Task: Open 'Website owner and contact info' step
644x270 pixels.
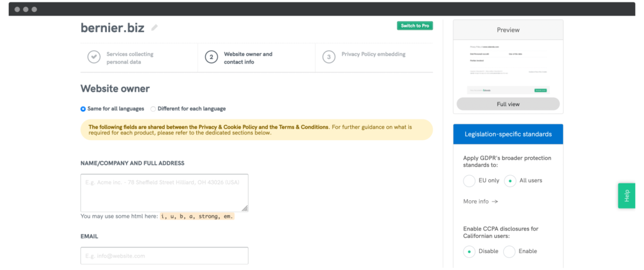Action: (x=248, y=58)
